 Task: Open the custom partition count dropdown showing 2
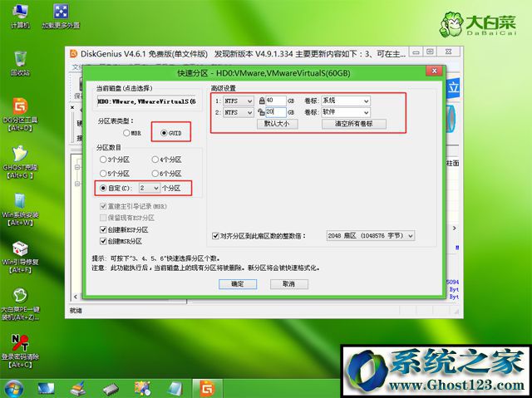(150, 188)
